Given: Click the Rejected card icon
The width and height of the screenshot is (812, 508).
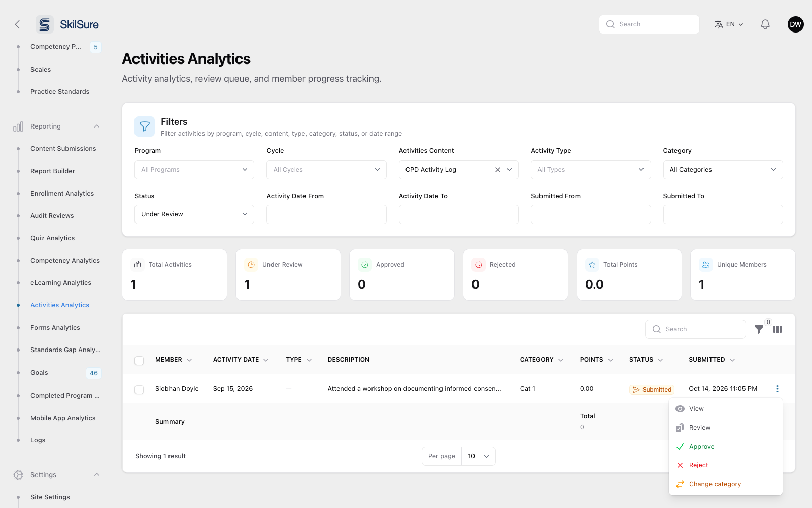Looking at the screenshot, I should 478,265.
